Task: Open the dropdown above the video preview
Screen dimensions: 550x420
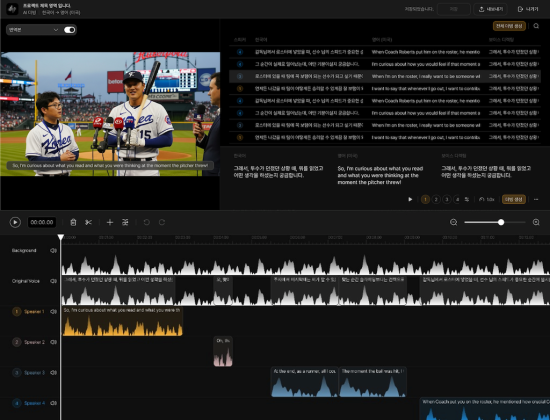Action: click(x=33, y=30)
